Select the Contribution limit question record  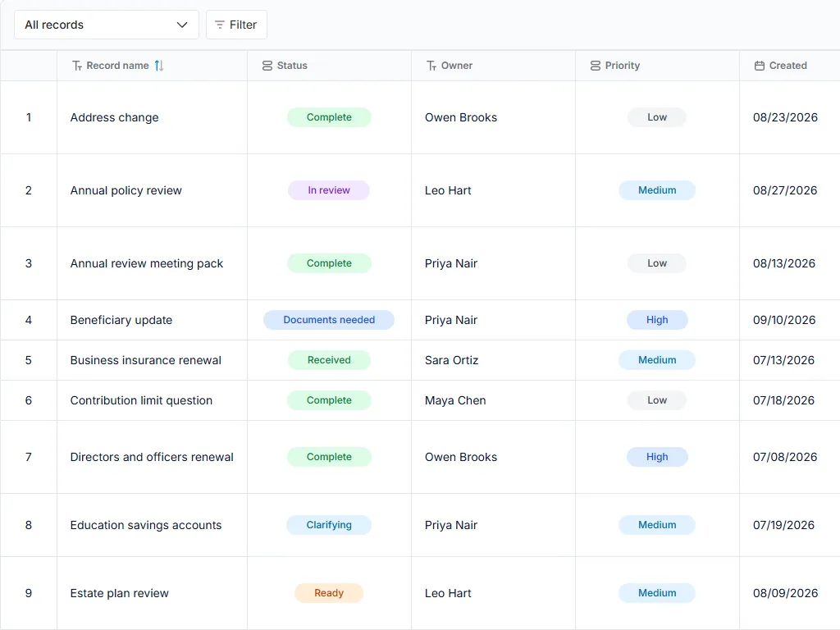141,400
